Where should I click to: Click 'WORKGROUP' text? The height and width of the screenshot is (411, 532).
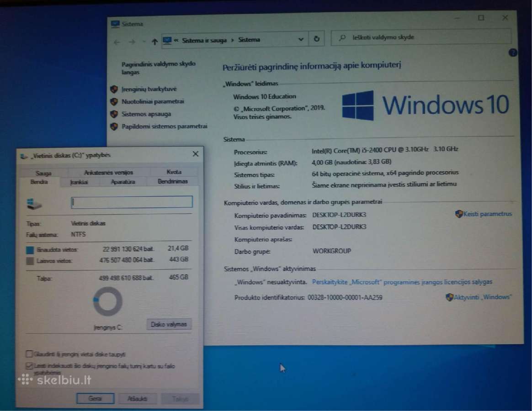coord(331,251)
